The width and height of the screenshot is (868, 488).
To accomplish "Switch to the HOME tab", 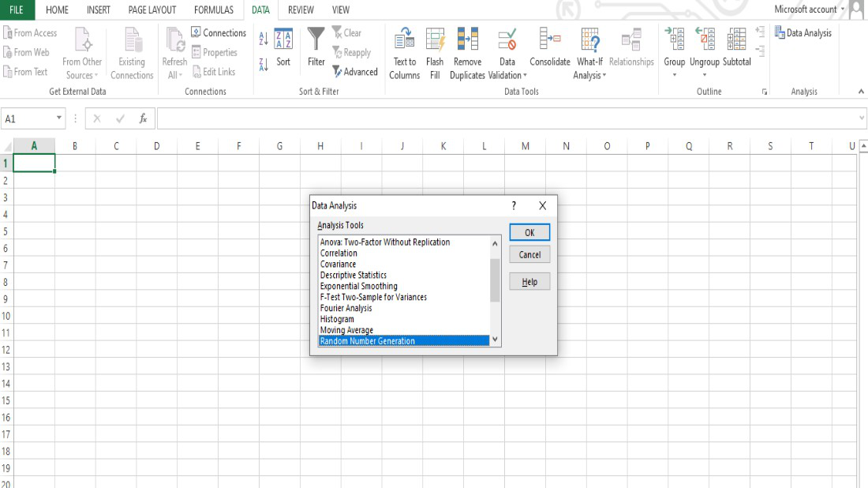I will tap(57, 10).
